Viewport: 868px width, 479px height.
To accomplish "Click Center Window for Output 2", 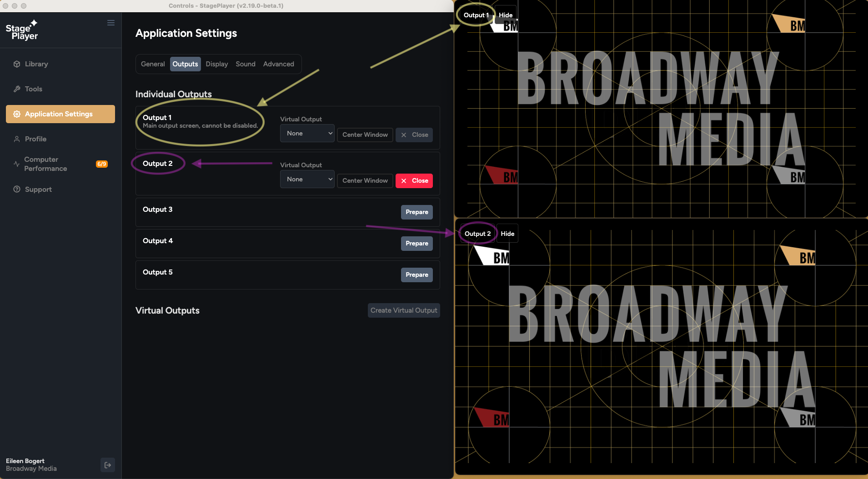I will click(x=365, y=181).
